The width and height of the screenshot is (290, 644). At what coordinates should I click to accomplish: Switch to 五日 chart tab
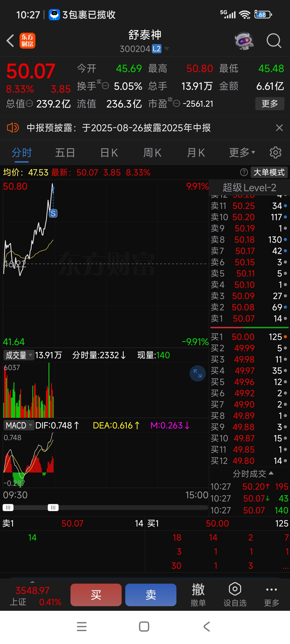(65, 153)
